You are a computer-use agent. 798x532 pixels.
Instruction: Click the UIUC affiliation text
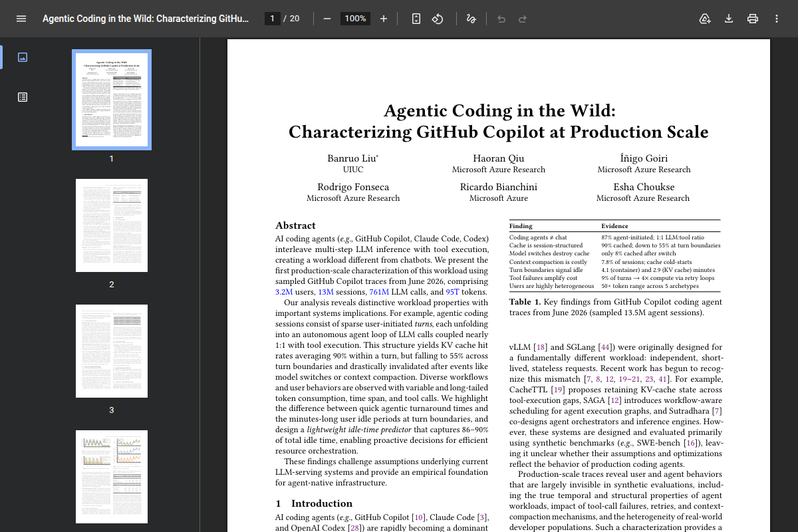(x=353, y=170)
